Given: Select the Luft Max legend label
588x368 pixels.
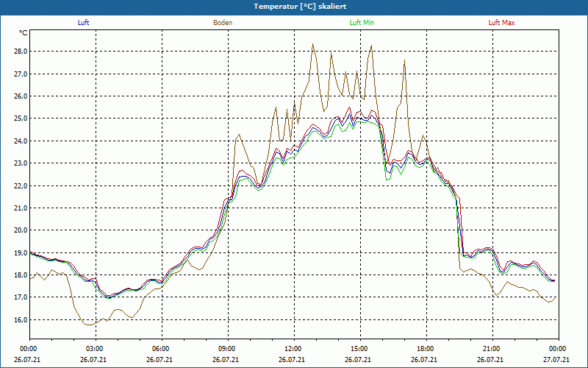Looking at the screenshot, I should click(502, 23).
